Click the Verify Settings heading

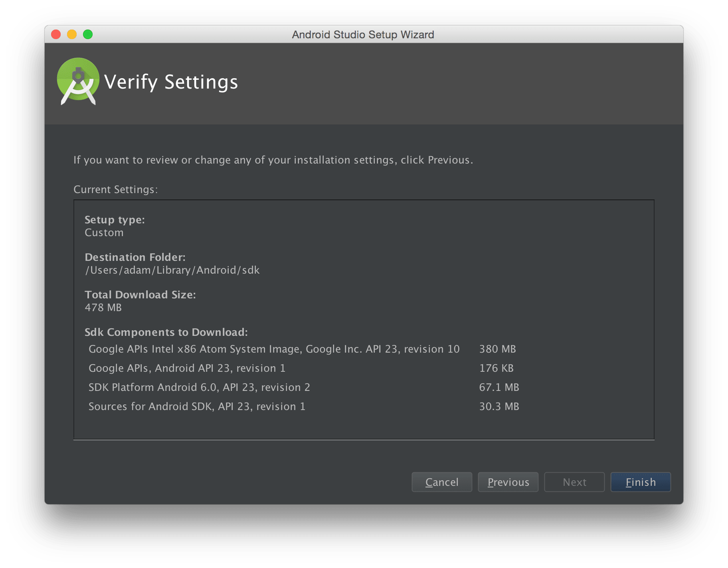point(171,82)
